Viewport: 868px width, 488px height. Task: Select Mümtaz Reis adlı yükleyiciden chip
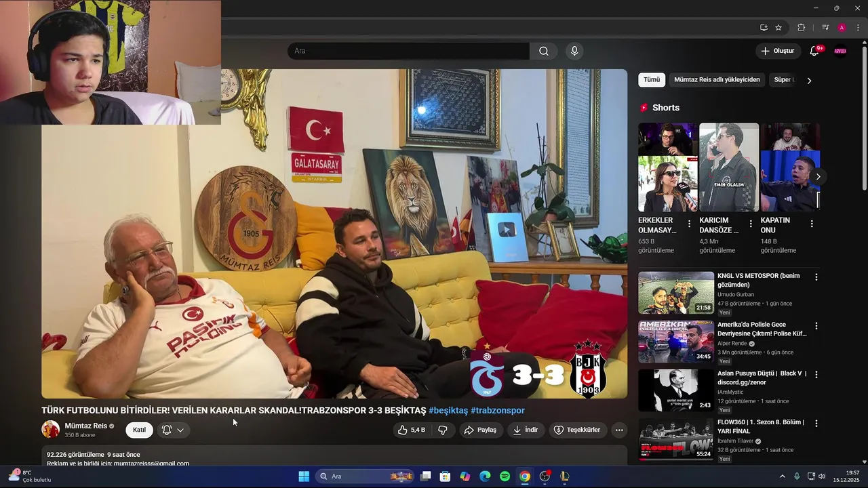point(717,79)
